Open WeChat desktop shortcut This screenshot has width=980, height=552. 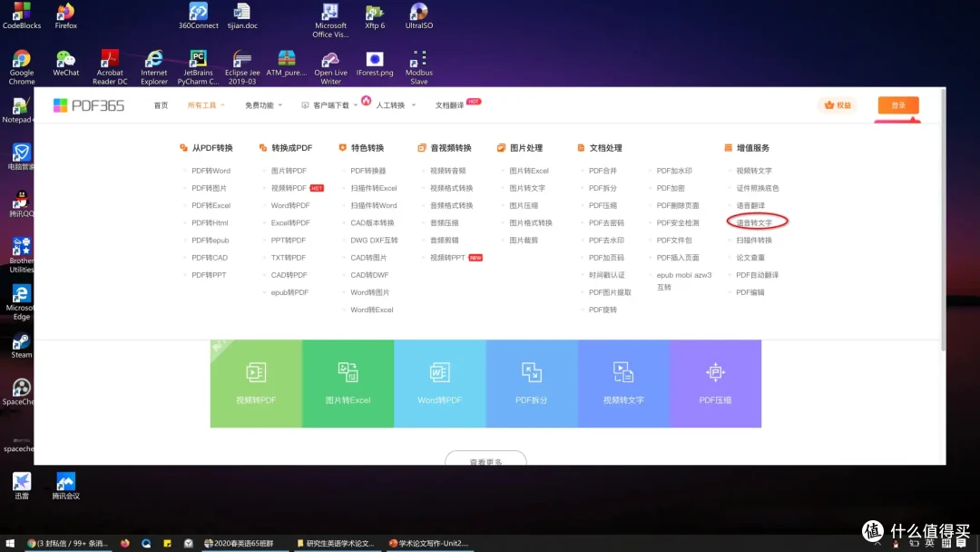(65, 64)
